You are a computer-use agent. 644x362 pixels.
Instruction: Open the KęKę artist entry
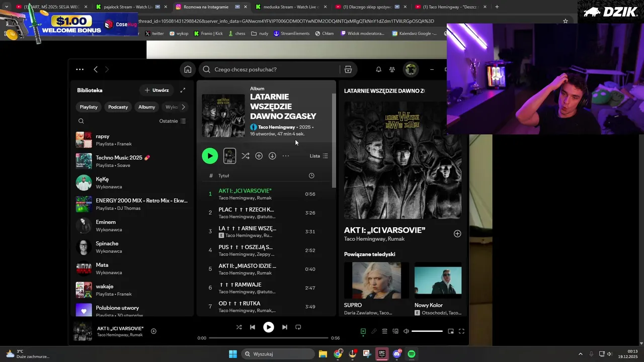coord(132,183)
